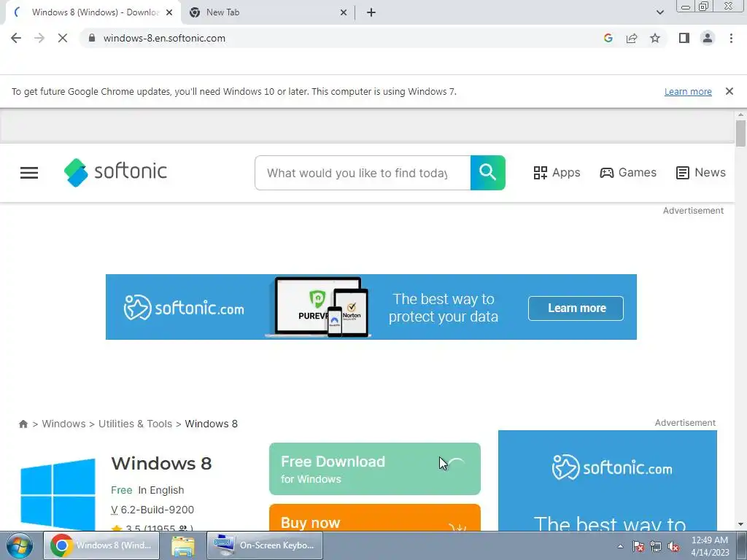
Task: Click the Windows 8 title heading
Action: click(161, 463)
